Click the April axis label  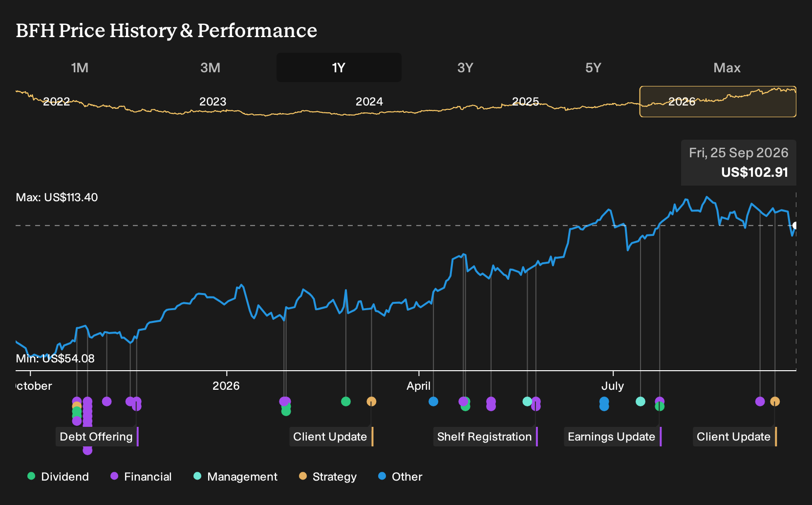(x=419, y=386)
